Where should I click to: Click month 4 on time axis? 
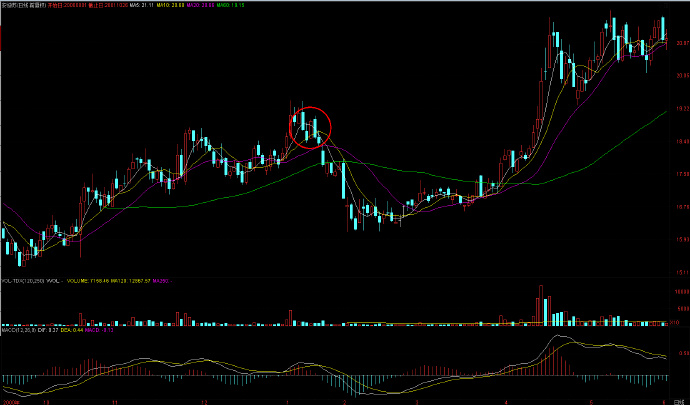click(506, 402)
